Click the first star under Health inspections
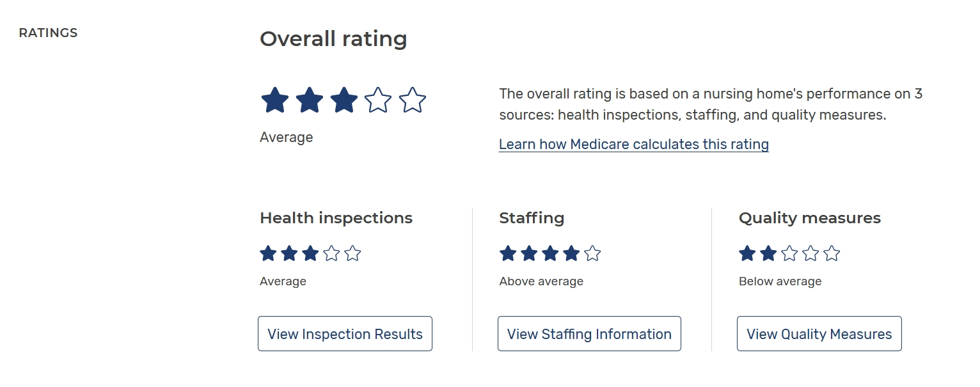 point(268,254)
